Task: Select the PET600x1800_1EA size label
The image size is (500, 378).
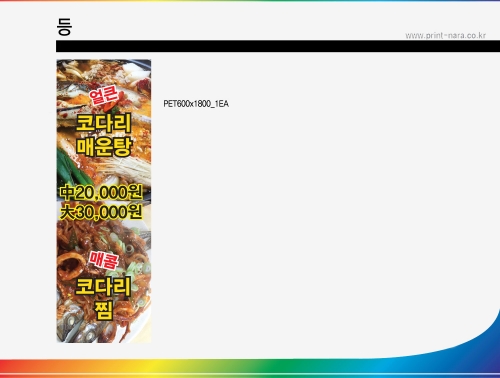Action: (x=196, y=104)
